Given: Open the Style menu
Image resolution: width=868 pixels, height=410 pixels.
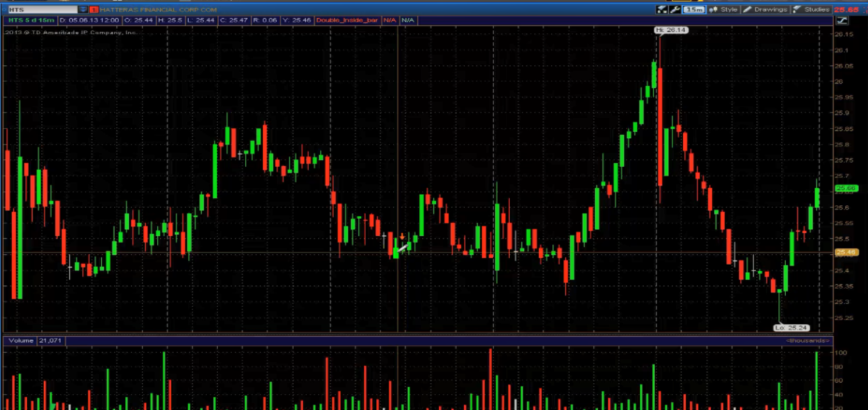Looking at the screenshot, I should 724,9.
